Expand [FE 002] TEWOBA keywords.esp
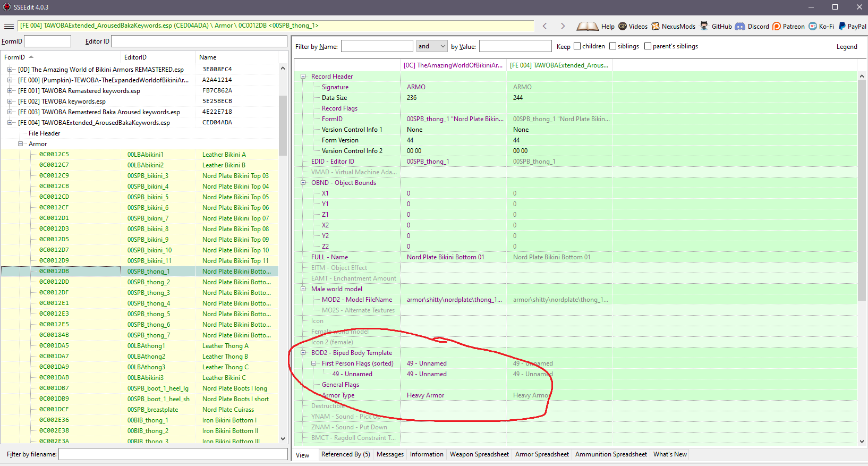 pos(10,101)
